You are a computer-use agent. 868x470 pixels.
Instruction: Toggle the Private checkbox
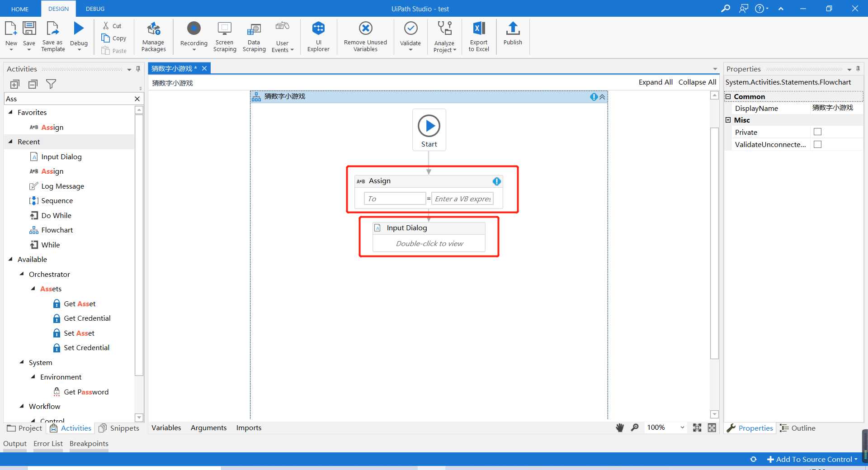pos(817,132)
